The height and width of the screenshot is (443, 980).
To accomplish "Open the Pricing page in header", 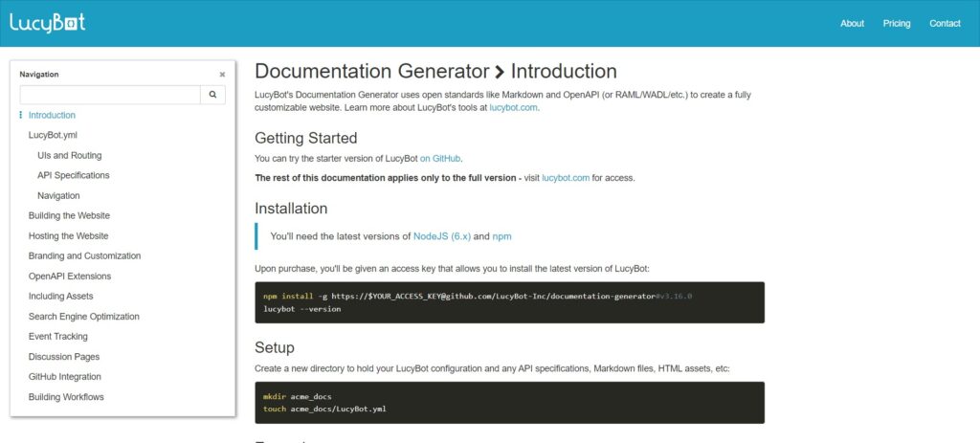I will click(x=896, y=23).
